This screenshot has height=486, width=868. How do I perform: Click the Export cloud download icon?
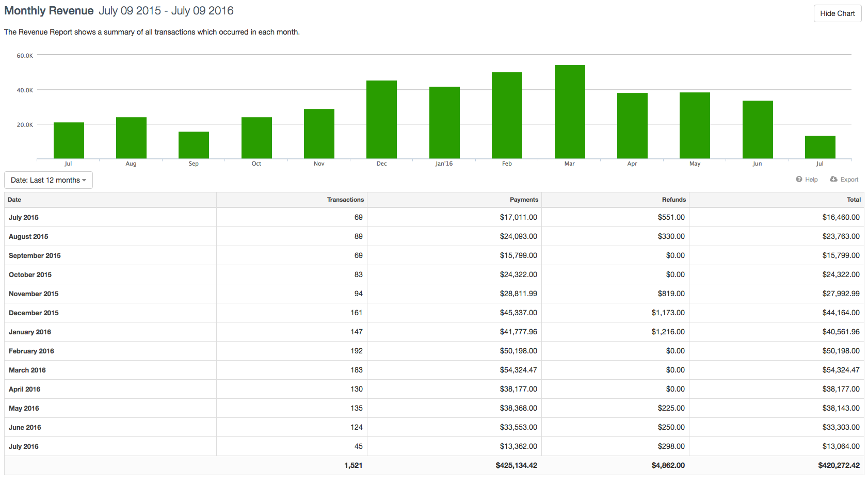833,180
